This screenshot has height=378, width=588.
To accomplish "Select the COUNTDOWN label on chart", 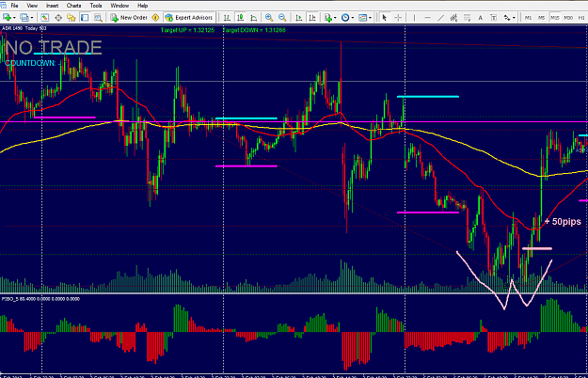I will tap(31, 63).
